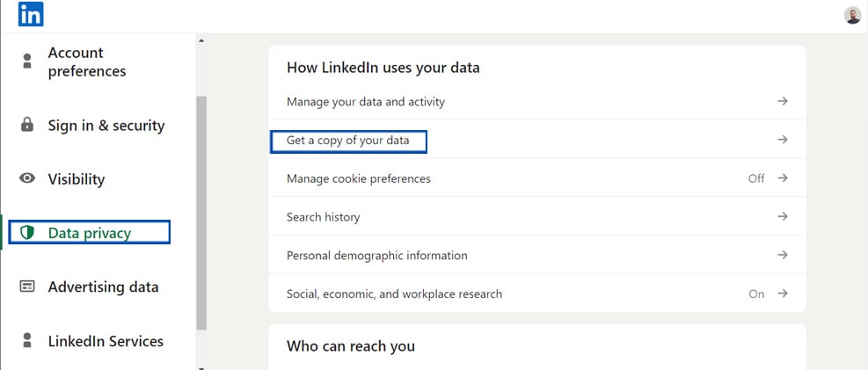Expand the Search history arrow
This screenshot has height=370, width=868.
pos(783,216)
